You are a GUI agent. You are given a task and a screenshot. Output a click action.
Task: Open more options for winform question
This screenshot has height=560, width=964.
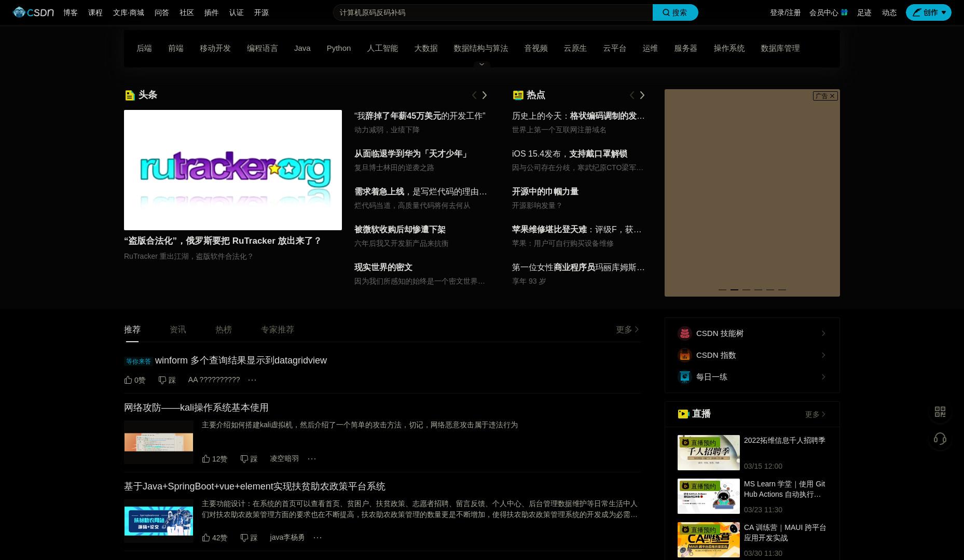pyautogui.click(x=252, y=380)
